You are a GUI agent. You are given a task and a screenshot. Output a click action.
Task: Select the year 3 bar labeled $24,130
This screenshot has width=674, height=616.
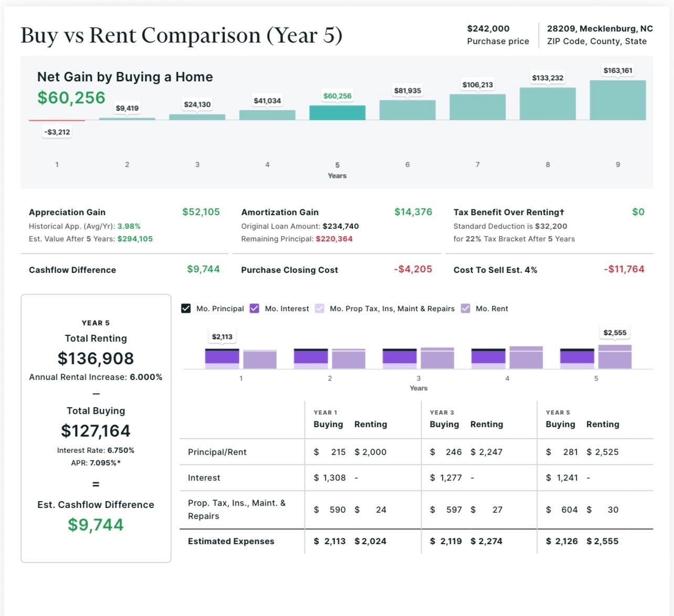197,117
